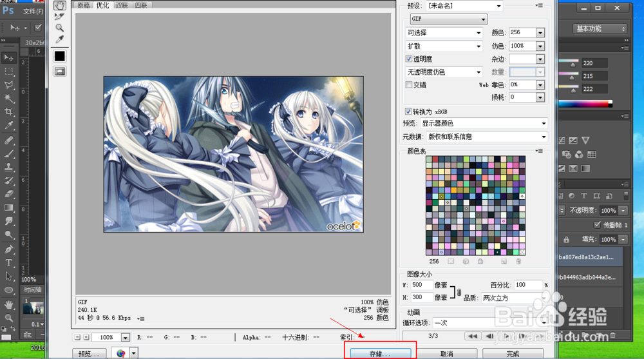Delete selected color trash icon
The height and width of the screenshot is (359, 644).
pos(518,261)
